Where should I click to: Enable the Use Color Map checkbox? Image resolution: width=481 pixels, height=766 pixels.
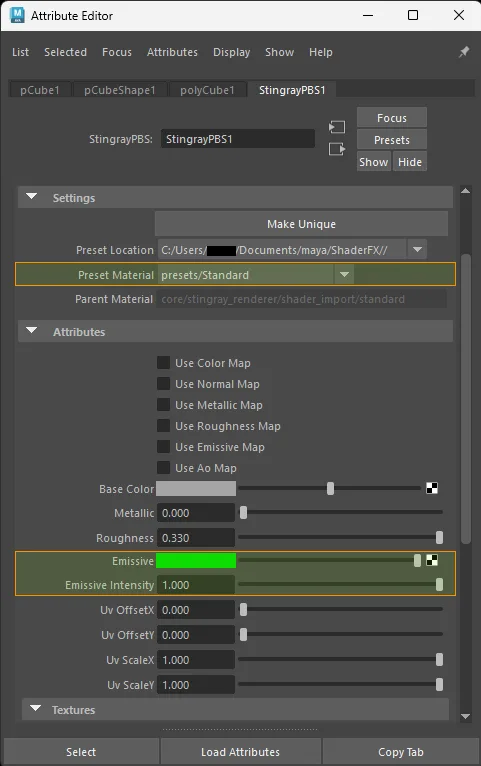tap(163, 362)
